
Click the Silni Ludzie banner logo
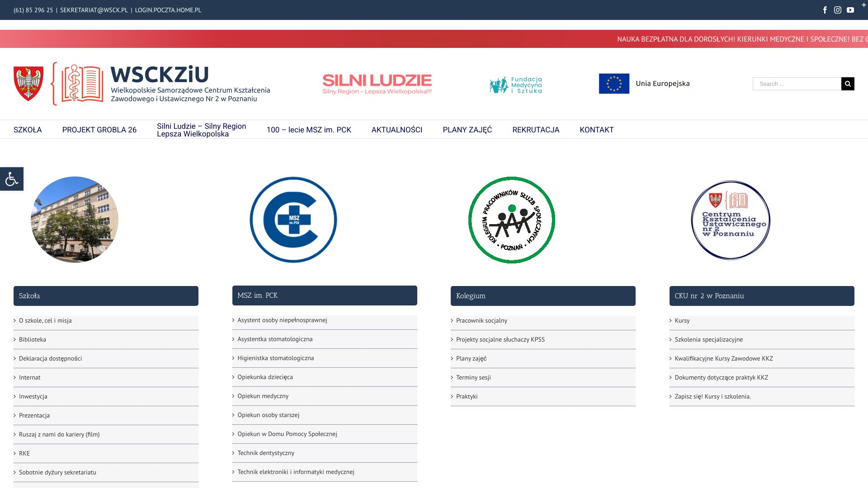click(377, 84)
